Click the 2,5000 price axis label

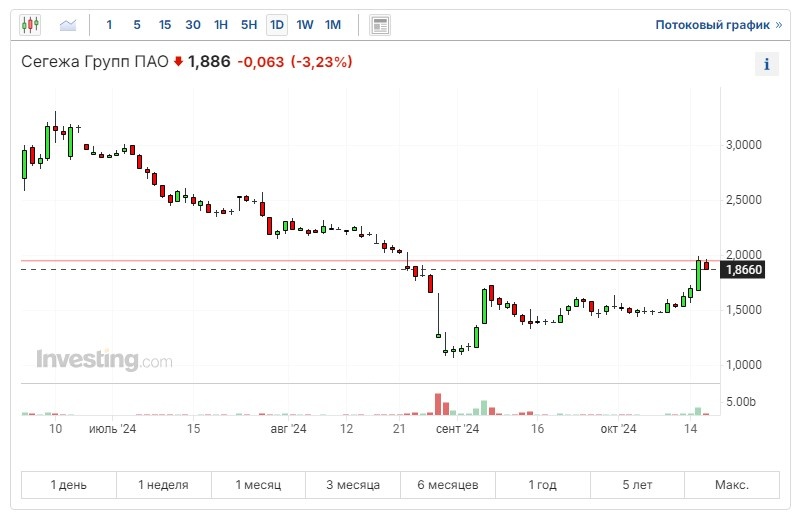pyautogui.click(x=744, y=200)
